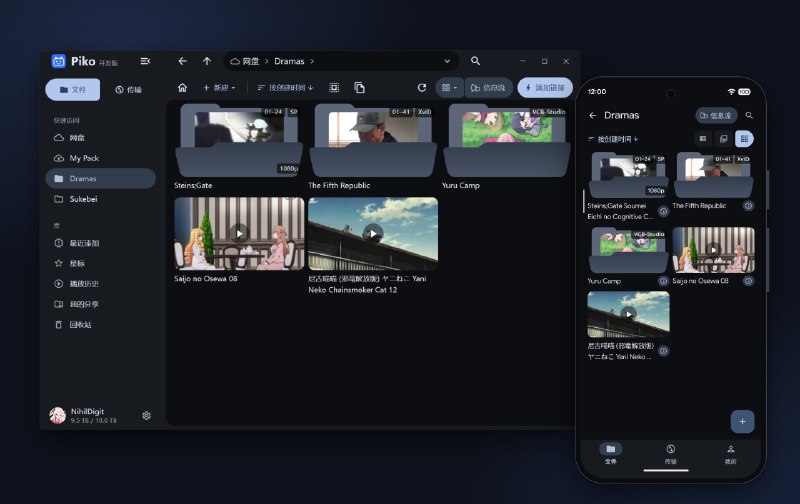
Task: Open search on the phone screen
Action: click(749, 115)
